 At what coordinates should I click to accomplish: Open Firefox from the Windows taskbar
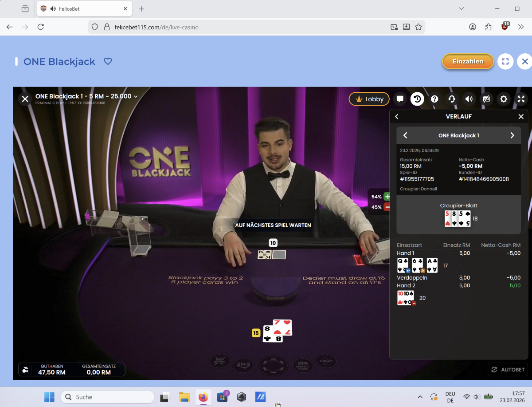coord(203,397)
